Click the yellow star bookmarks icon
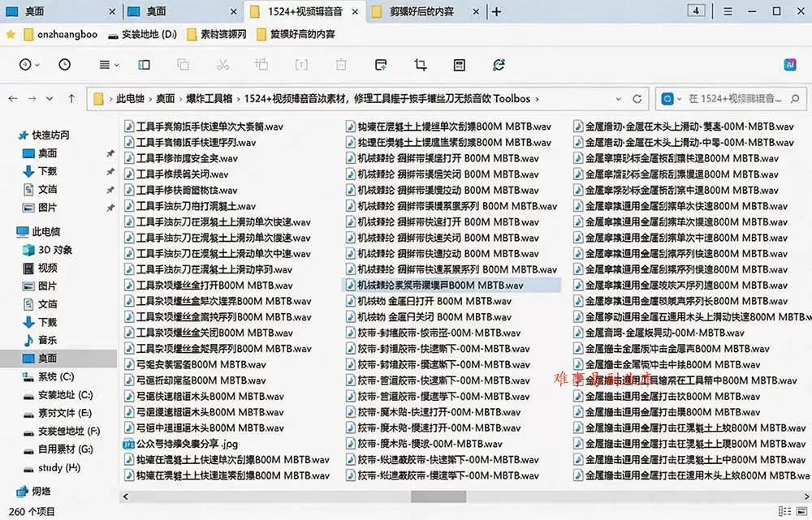Viewport: 812px width, 520px height. (11, 35)
